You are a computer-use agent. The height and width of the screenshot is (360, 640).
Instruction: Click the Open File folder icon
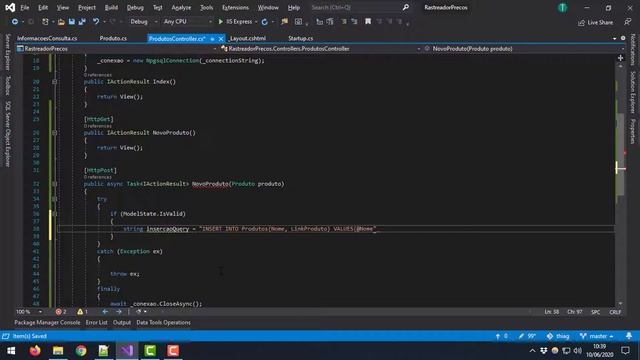pyautogui.click(x=61, y=22)
